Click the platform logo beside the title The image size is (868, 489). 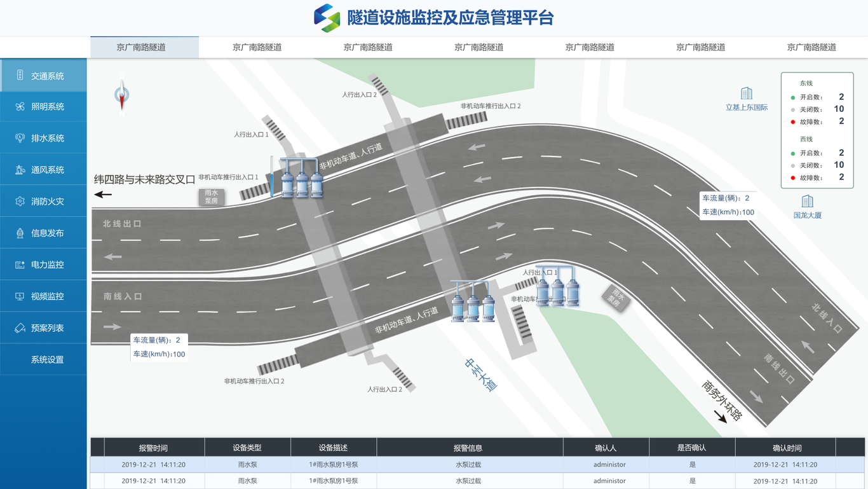click(x=327, y=18)
